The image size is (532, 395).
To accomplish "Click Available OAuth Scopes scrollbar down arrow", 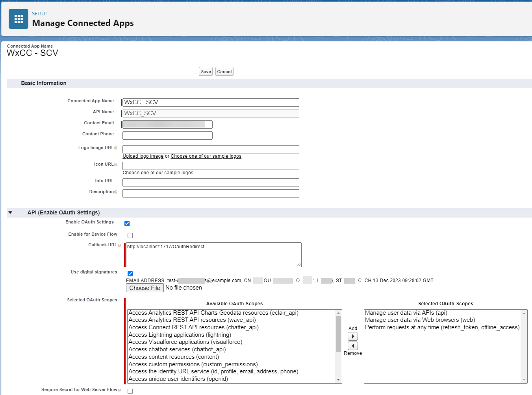I will pos(339,380).
